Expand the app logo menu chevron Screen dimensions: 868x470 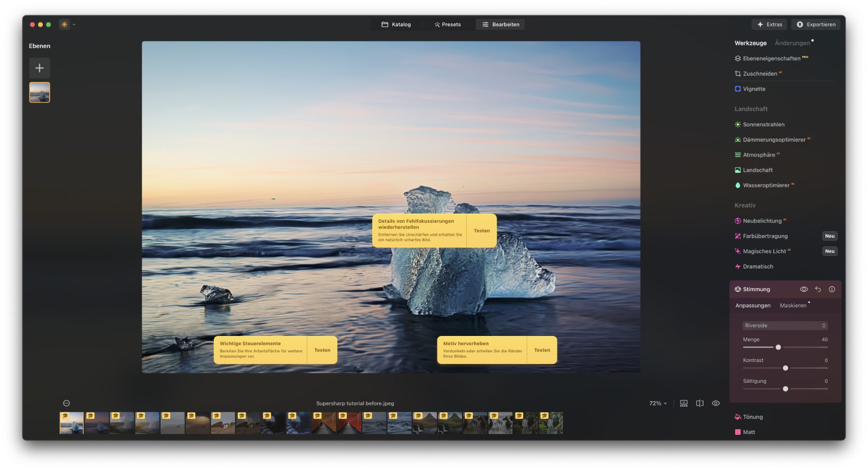74,25
